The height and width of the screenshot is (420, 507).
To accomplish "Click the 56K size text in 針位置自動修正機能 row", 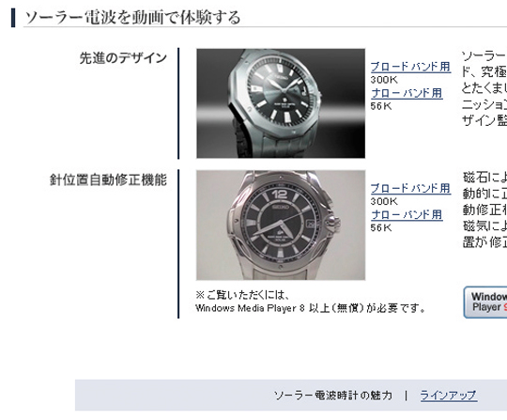I will point(381,227).
